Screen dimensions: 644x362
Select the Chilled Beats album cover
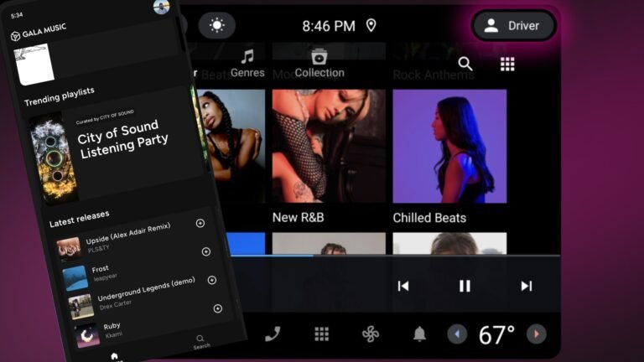click(x=449, y=146)
